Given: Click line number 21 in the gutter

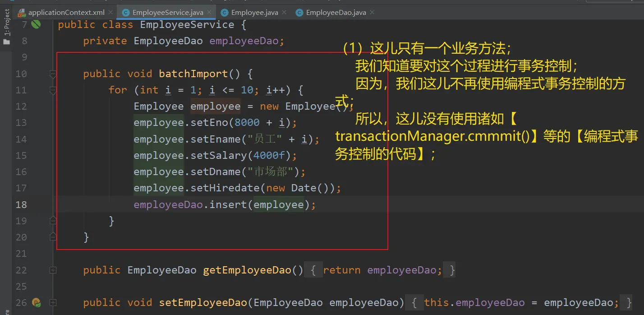Looking at the screenshot, I should [21, 254].
